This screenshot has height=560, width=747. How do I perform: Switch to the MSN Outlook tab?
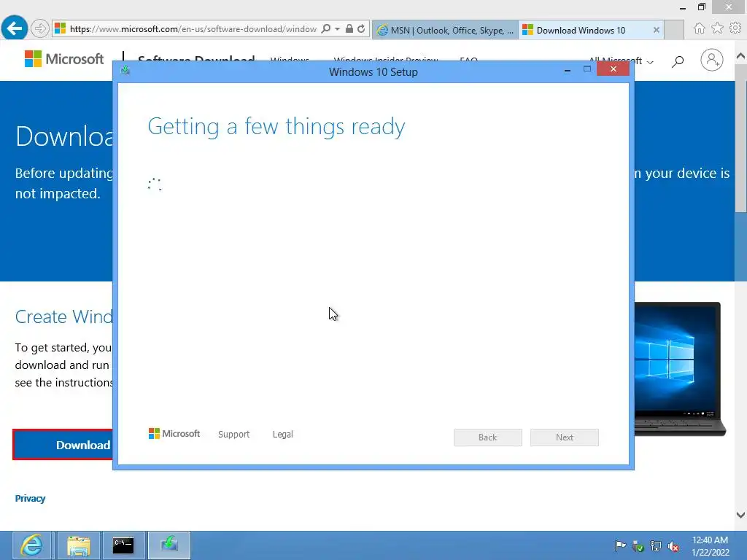tap(445, 30)
